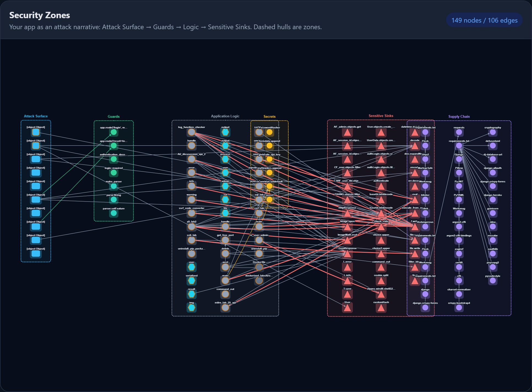
Task: Click the L.error sink triangle
Action: (x=348, y=268)
